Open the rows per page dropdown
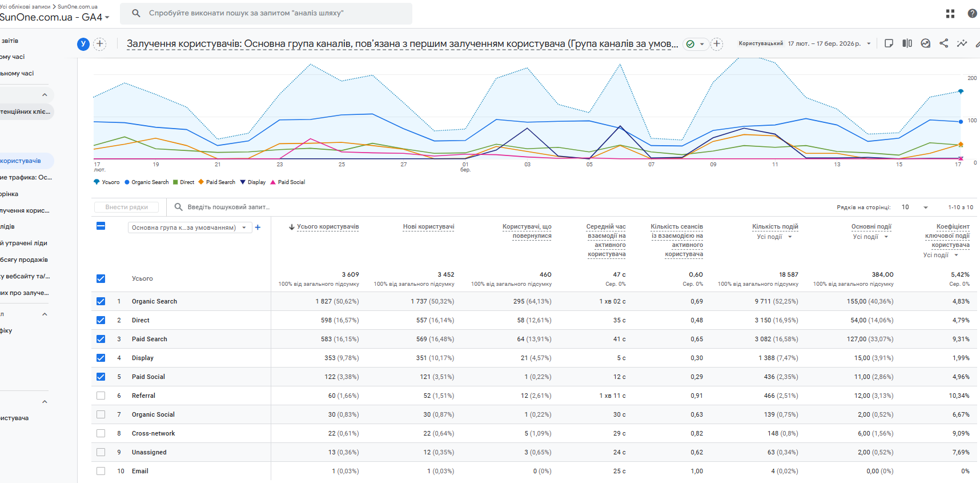The height and width of the screenshot is (483, 980). click(x=915, y=207)
